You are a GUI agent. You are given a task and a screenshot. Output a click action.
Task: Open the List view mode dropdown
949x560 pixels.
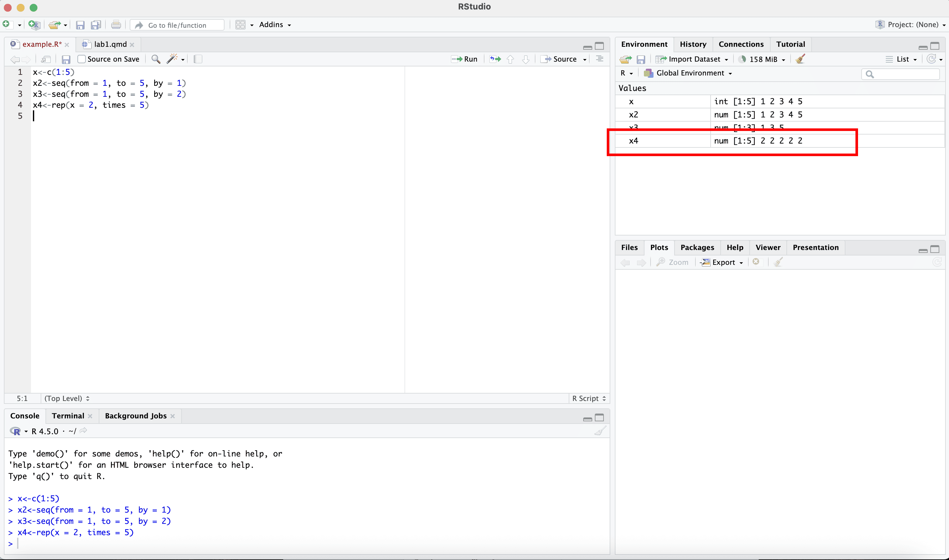[x=902, y=59]
